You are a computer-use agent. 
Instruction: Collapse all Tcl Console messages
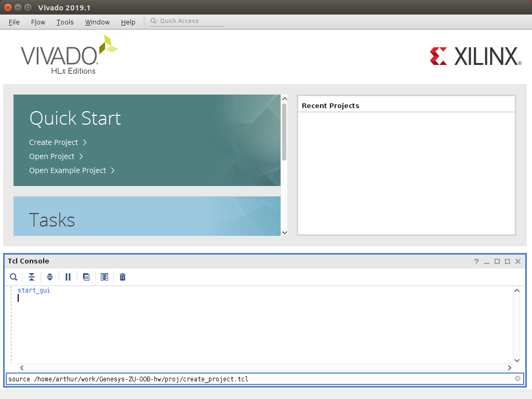click(32, 277)
